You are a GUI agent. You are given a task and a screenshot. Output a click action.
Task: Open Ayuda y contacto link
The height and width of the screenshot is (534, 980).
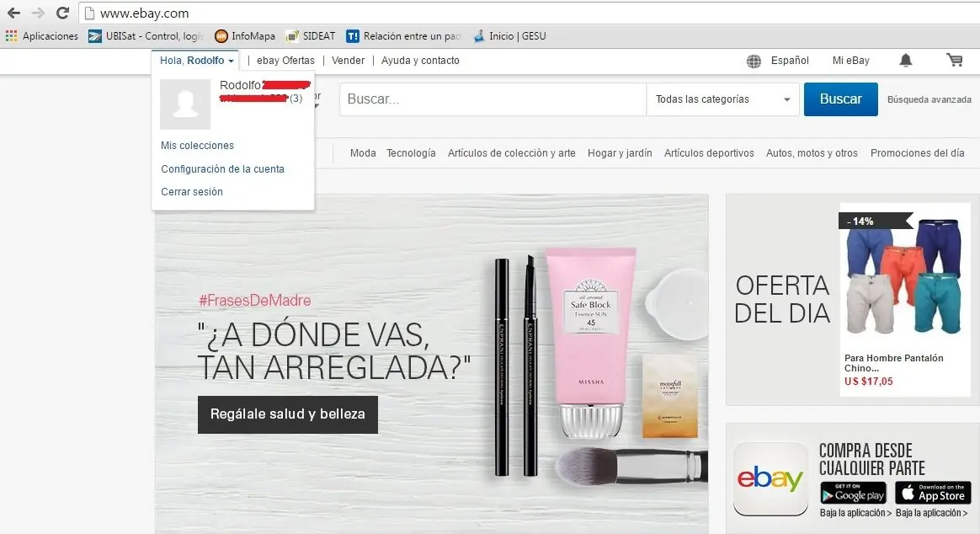420,61
